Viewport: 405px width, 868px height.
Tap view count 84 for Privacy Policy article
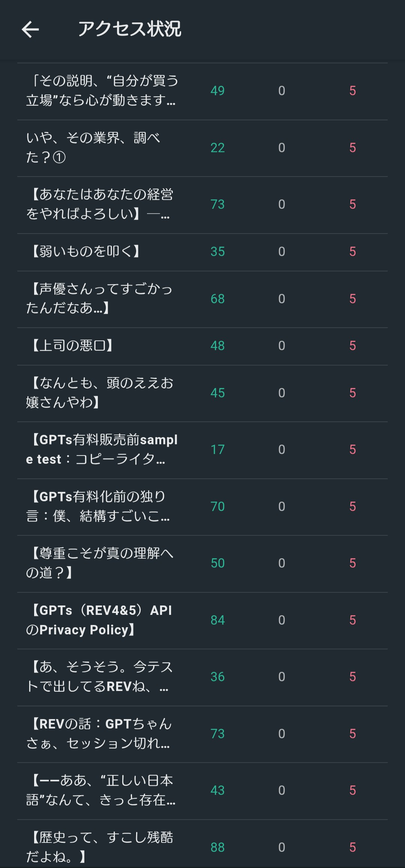coord(217,620)
